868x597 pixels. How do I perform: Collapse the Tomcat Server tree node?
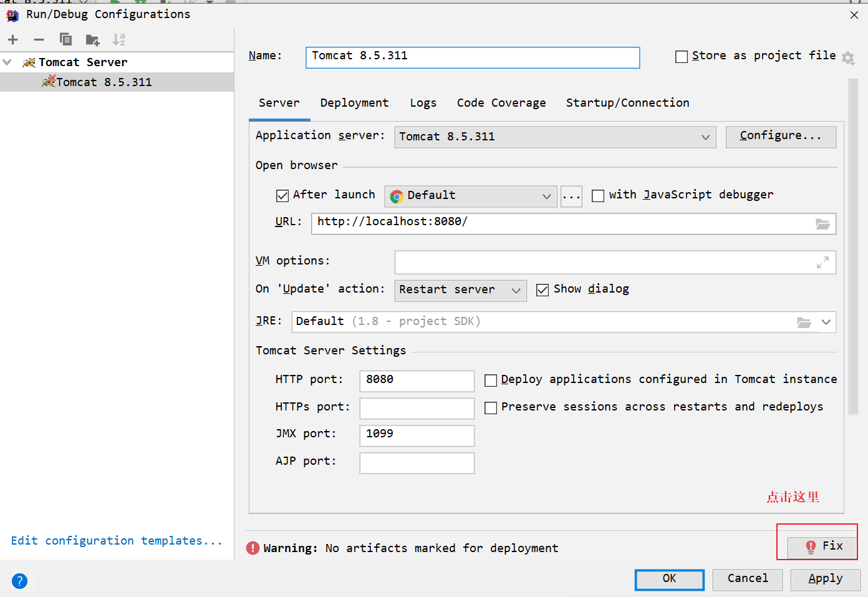point(7,62)
